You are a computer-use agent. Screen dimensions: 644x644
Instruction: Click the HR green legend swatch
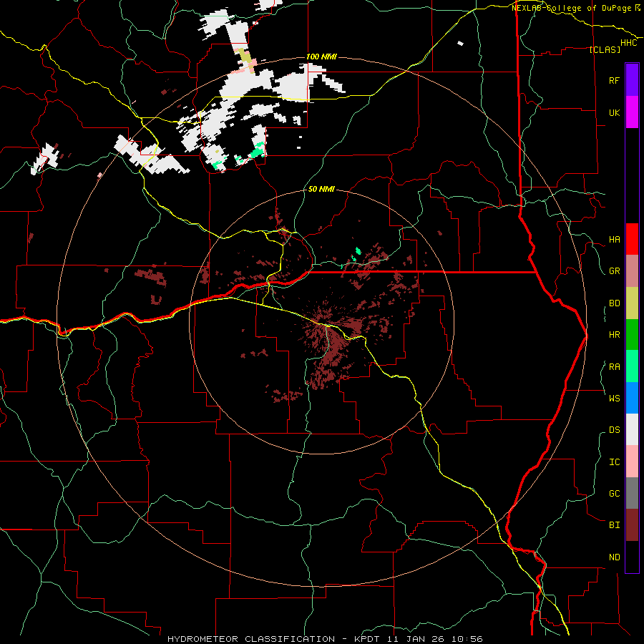(x=632, y=335)
